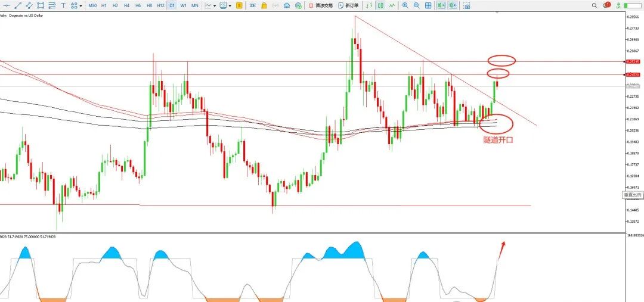Zoom out of the chart
Screen dimensions: 644x302
tap(417, 6)
